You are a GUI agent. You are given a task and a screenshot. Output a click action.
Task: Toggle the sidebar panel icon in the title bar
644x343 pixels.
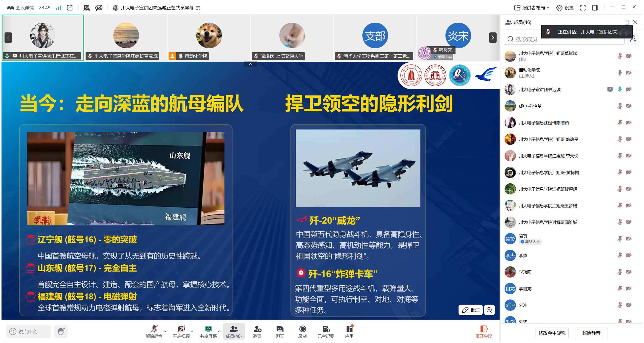pos(595,8)
